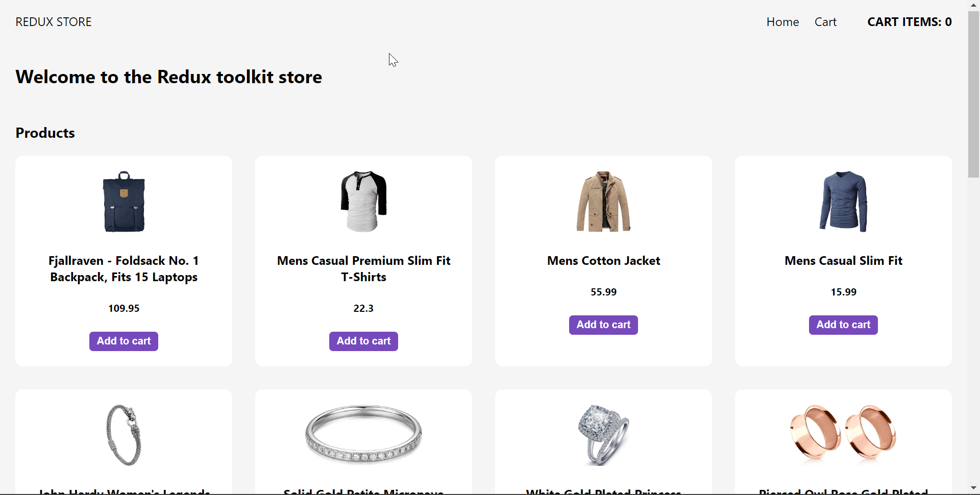
Task: View the Mens Casual Premium T-Shirt image
Action: click(x=363, y=202)
